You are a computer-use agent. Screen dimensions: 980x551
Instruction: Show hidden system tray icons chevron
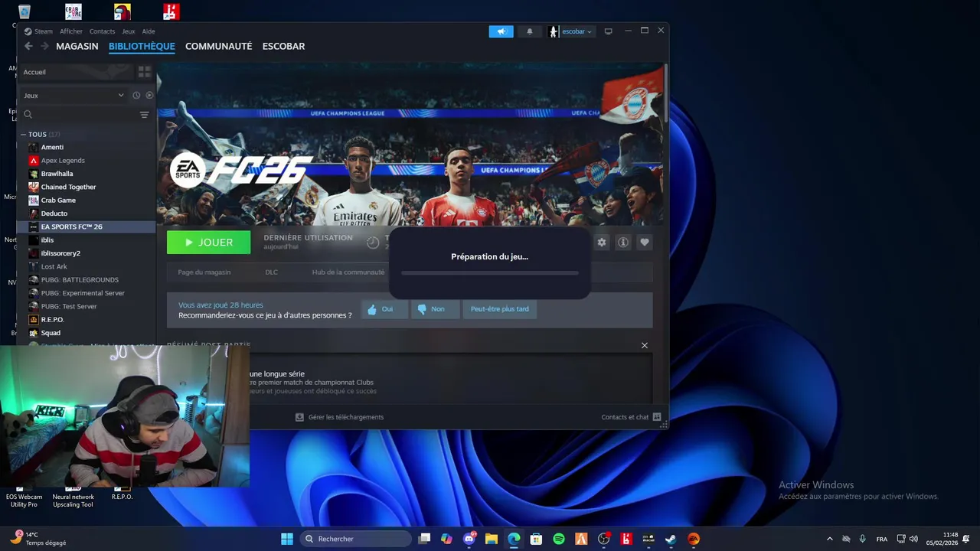point(830,539)
